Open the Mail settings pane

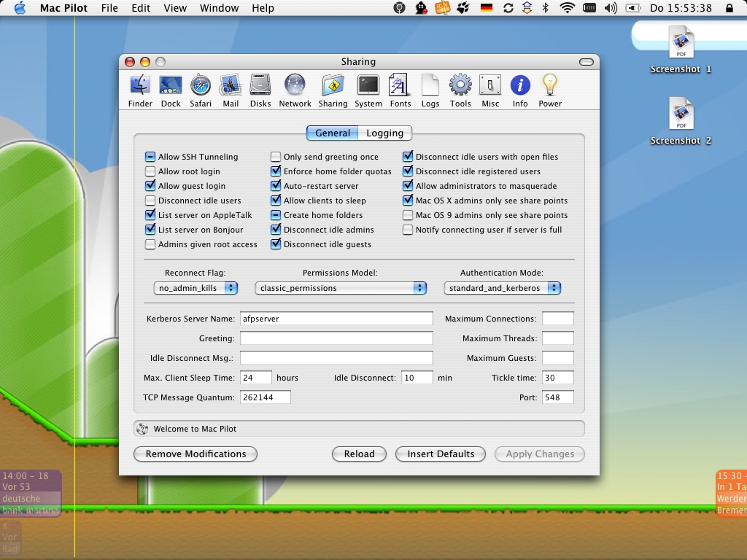231,91
